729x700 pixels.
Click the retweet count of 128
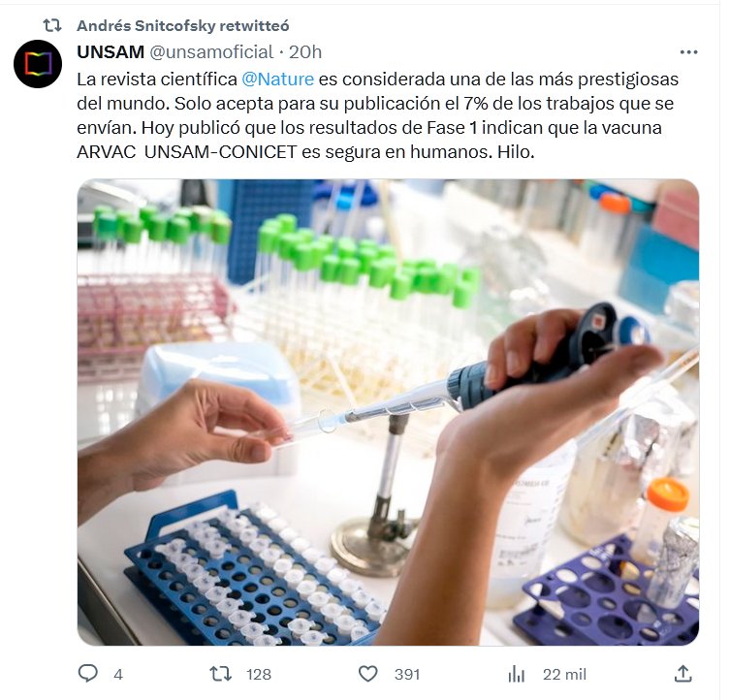pyautogui.click(x=258, y=674)
